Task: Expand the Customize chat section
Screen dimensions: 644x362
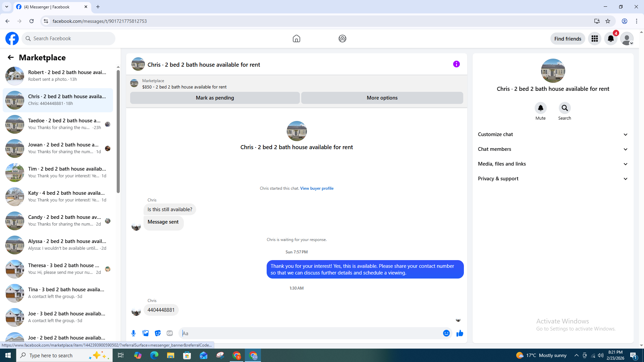Action: coord(552,134)
